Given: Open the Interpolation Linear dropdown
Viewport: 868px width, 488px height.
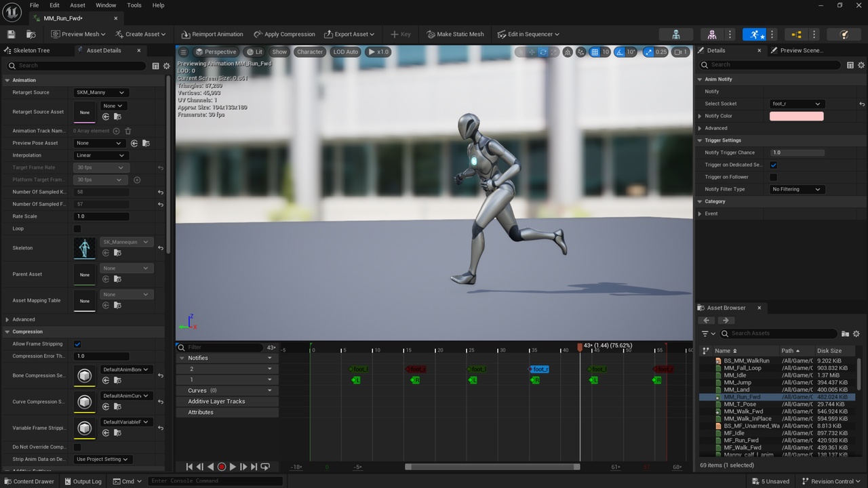Looking at the screenshot, I should [100, 155].
